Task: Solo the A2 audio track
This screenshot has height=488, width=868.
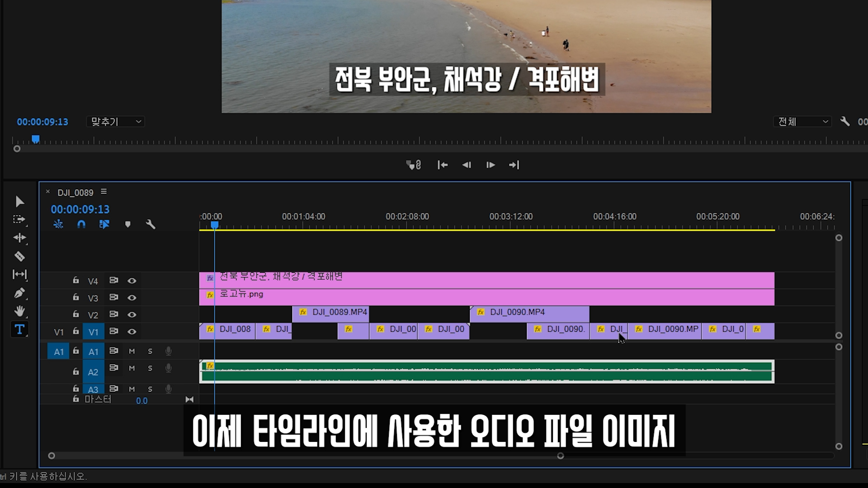Action: point(150,368)
